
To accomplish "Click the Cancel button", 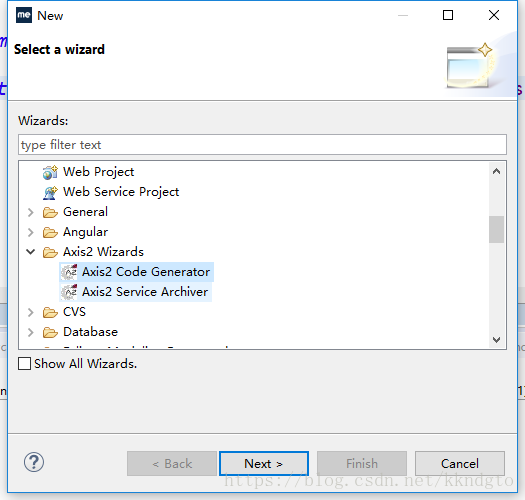I will click(x=460, y=463).
